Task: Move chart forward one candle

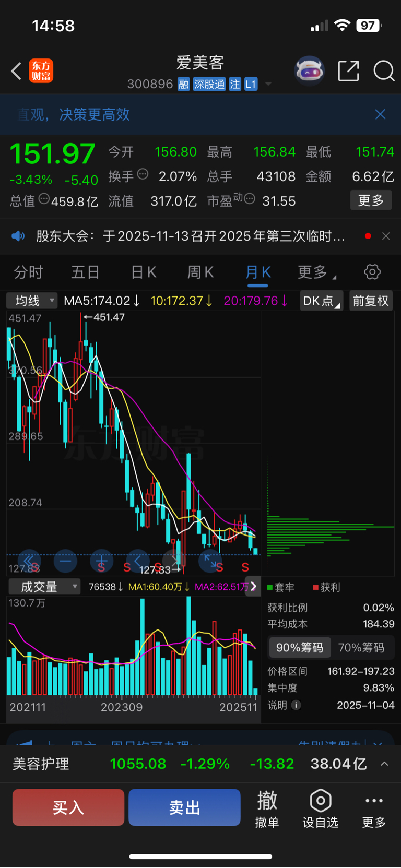Action: tap(174, 561)
